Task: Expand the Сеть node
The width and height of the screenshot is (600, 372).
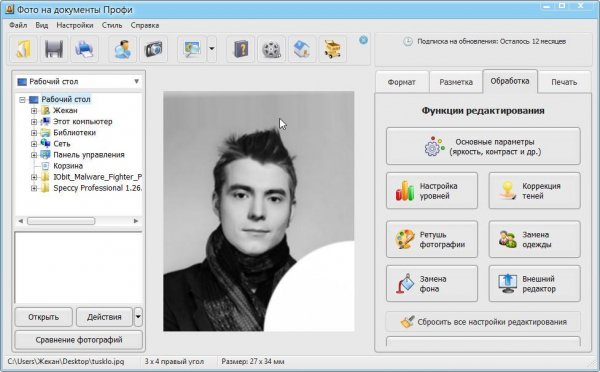Action: (x=34, y=144)
